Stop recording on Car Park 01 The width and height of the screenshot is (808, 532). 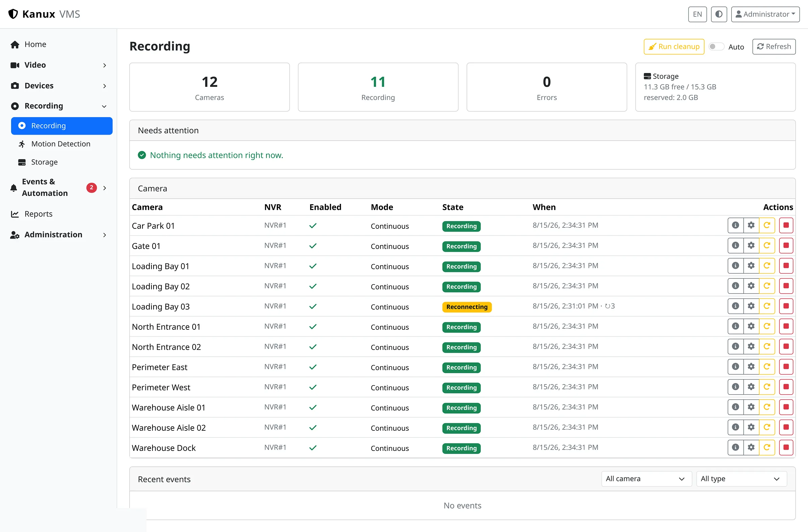(x=786, y=225)
